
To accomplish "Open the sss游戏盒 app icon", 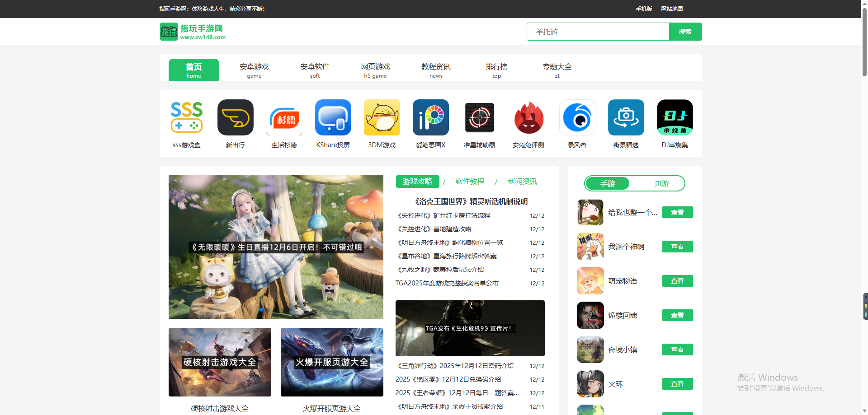I will point(186,117).
